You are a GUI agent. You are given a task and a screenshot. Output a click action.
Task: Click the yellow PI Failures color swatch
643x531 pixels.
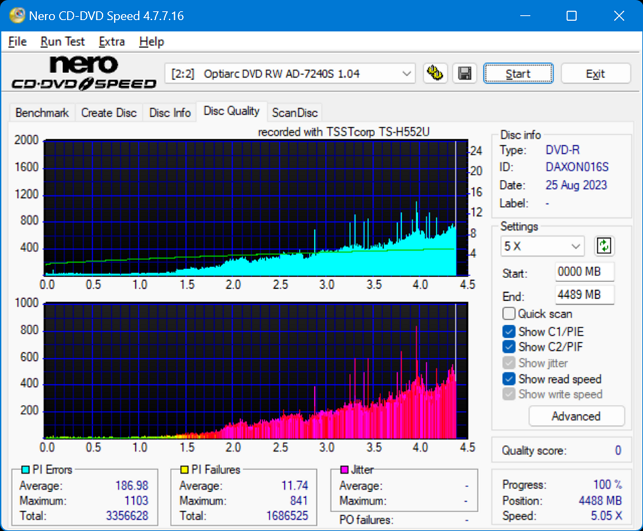coord(185,469)
